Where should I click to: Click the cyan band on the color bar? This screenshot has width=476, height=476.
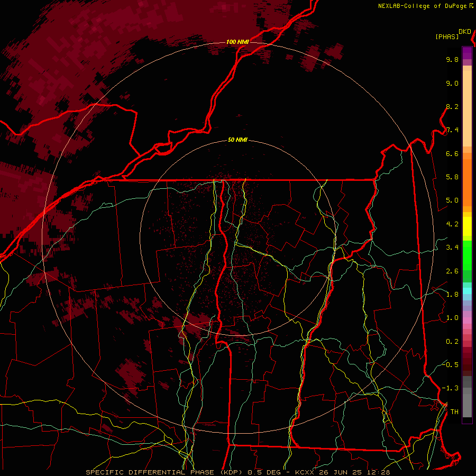pos(467,291)
